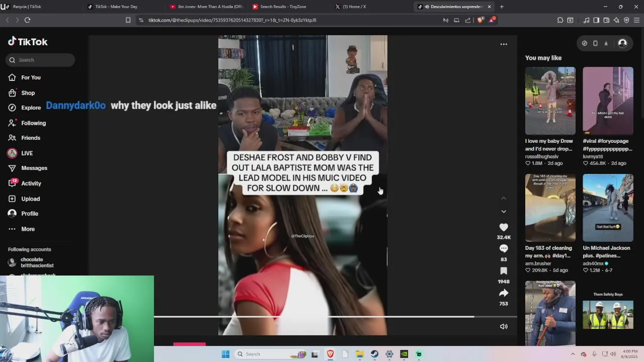Toggle the browser sidebar panel

(596, 20)
